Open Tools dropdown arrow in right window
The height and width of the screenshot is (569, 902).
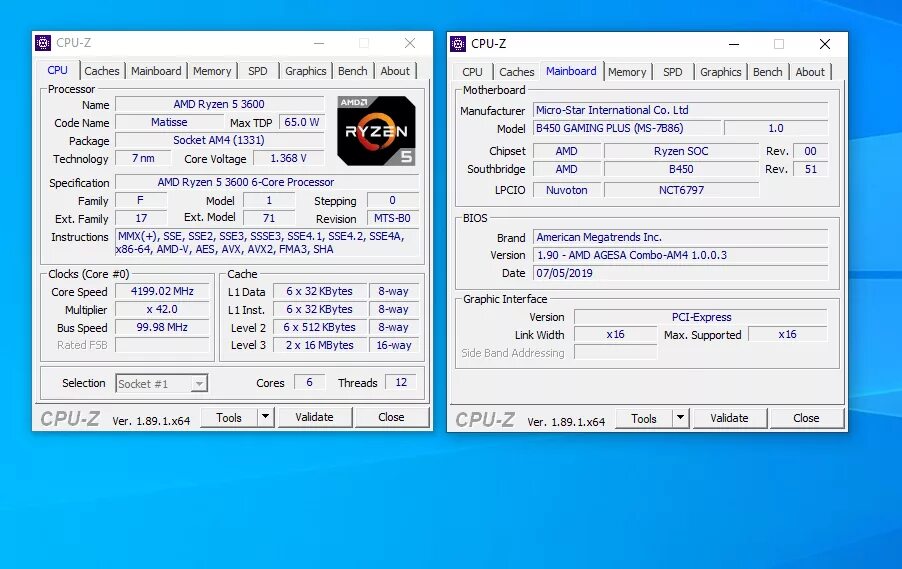point(680,418)
